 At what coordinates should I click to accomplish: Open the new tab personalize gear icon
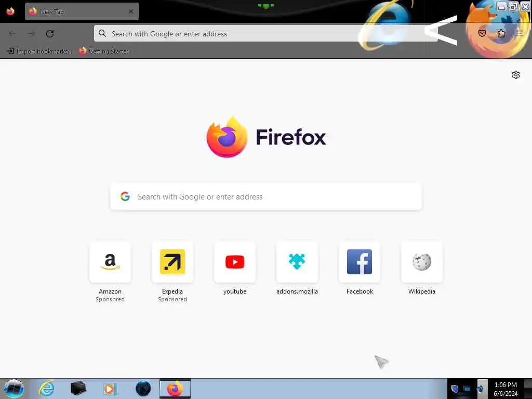pyautogui.click(x=516, y=75)
